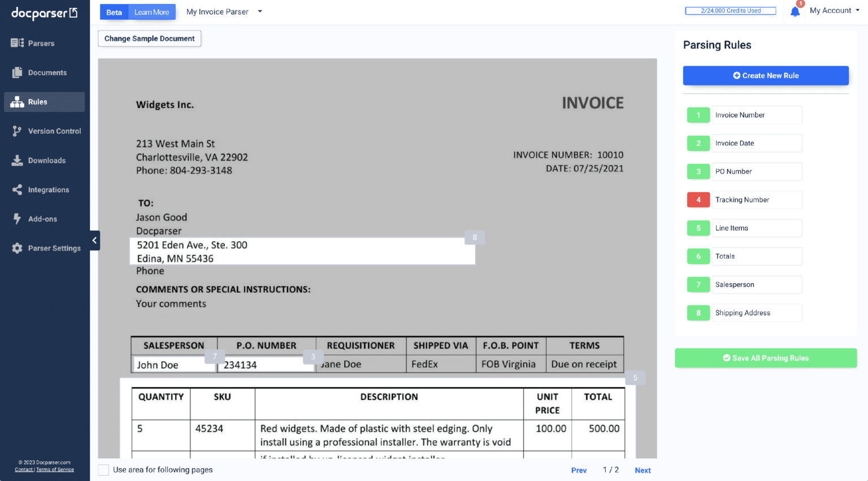Enable Use area for following pages

pyautogui.click(x=103, y=470)
